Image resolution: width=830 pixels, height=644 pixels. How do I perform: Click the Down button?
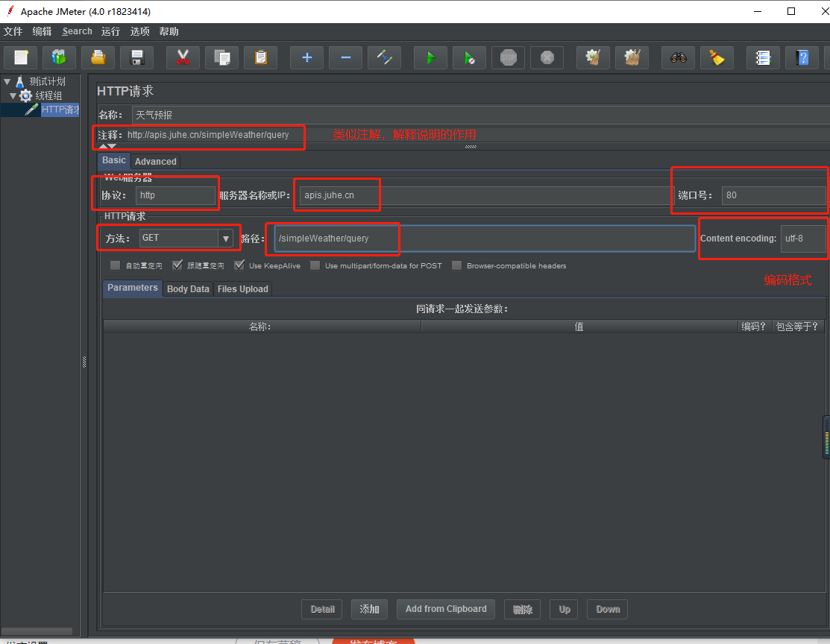click(x=608, y=609)
